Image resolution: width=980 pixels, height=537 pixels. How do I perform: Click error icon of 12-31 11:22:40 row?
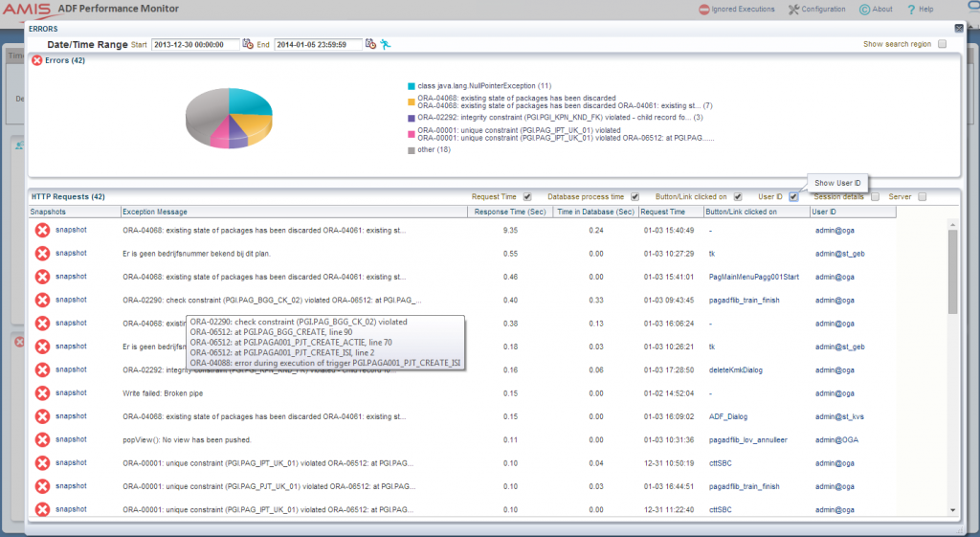(x=42, y=509)
